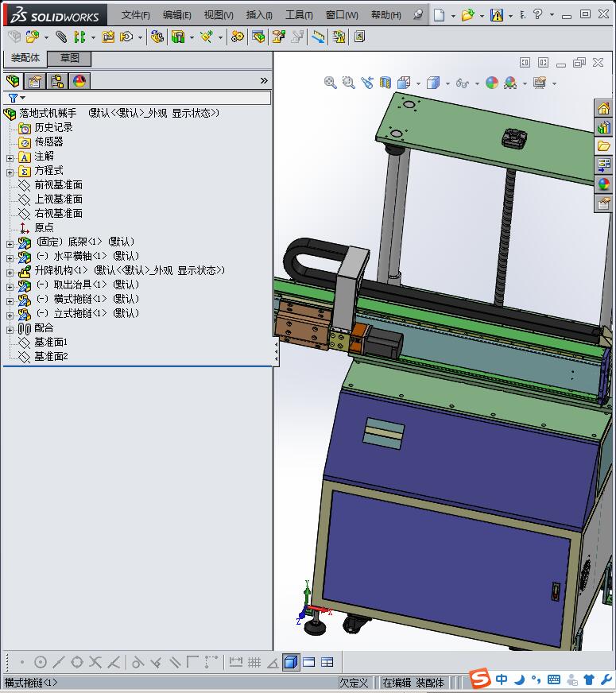Open the 插入(I) menu
The width and height of the screenshot is (616, 693).
[x=259, y=15]
